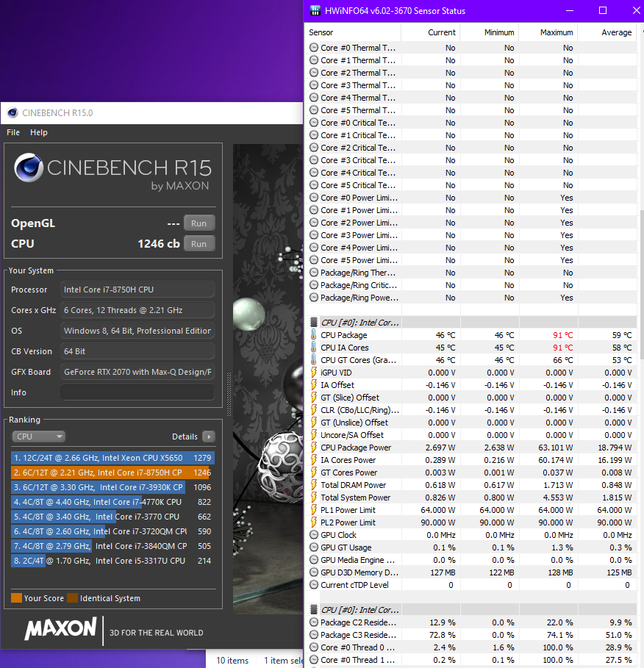Click the Core #5 Critical Temperature icon
644x668 pixels.
pyautogui.click(x=314, y=185)
